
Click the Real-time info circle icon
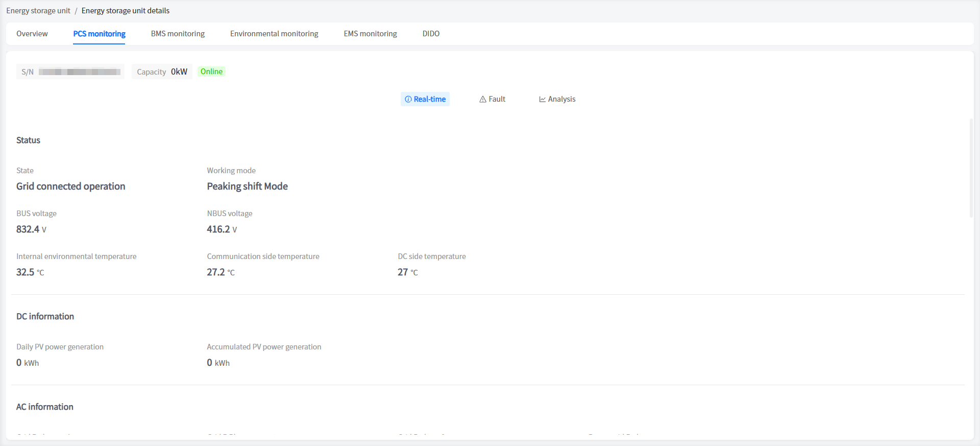click(408, 99)
